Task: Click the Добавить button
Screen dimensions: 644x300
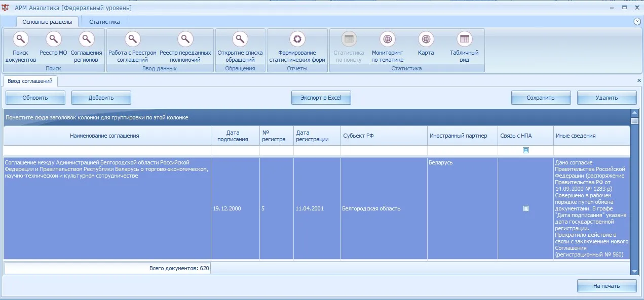Action: point(101,98)
